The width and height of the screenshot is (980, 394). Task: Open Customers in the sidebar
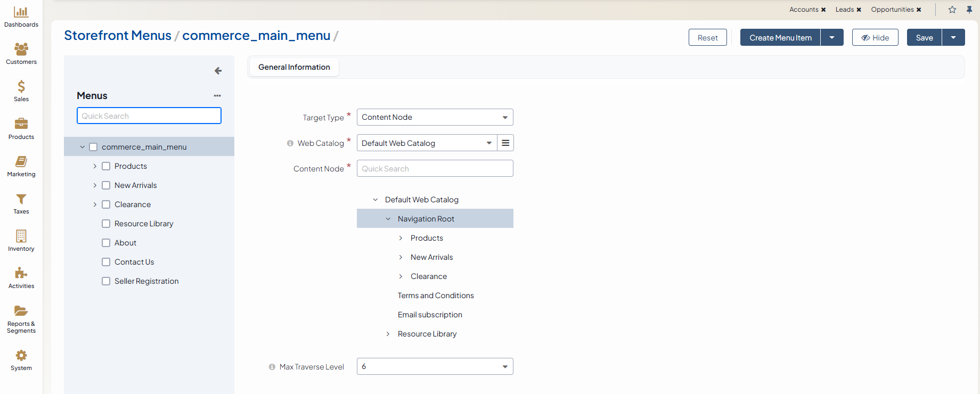(x=21, y=50)
